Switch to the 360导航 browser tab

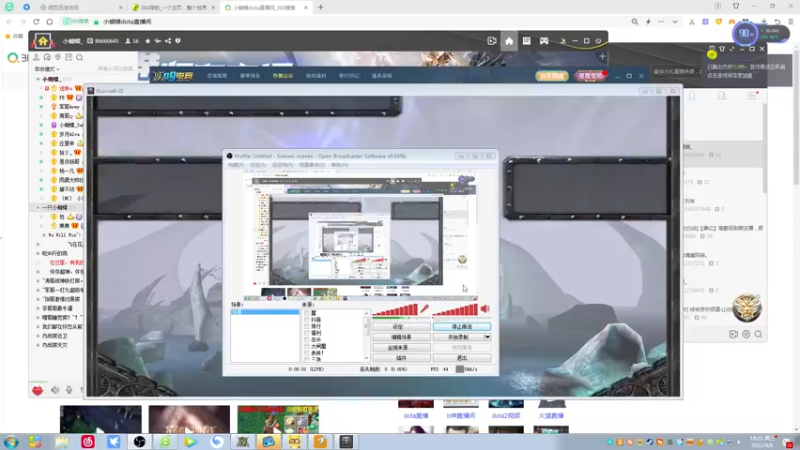172,8
